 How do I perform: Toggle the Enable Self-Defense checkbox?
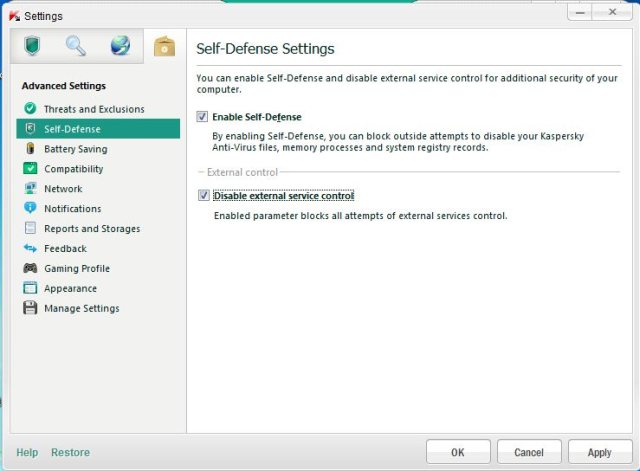(203, 117)
